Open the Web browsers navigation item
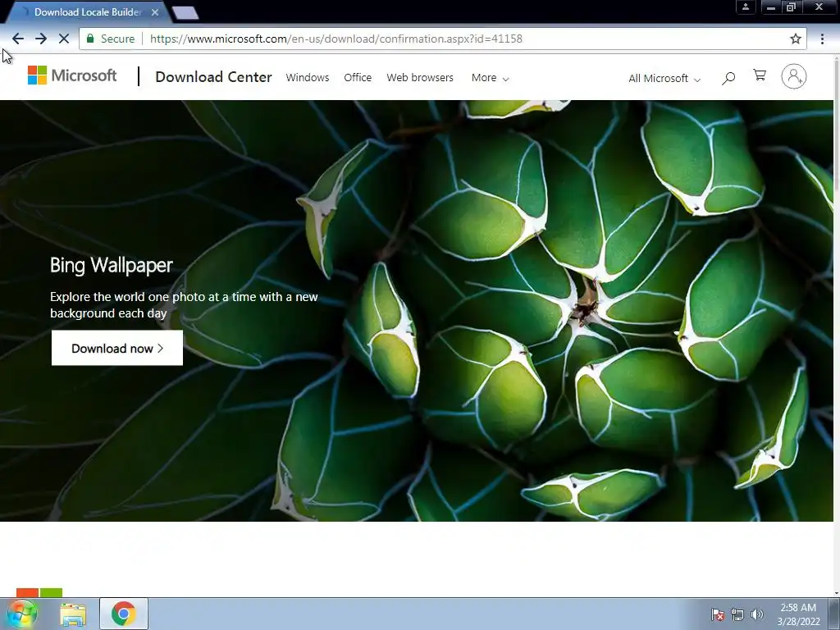This screenshot has height=630, width=840. tap(420, 78)
